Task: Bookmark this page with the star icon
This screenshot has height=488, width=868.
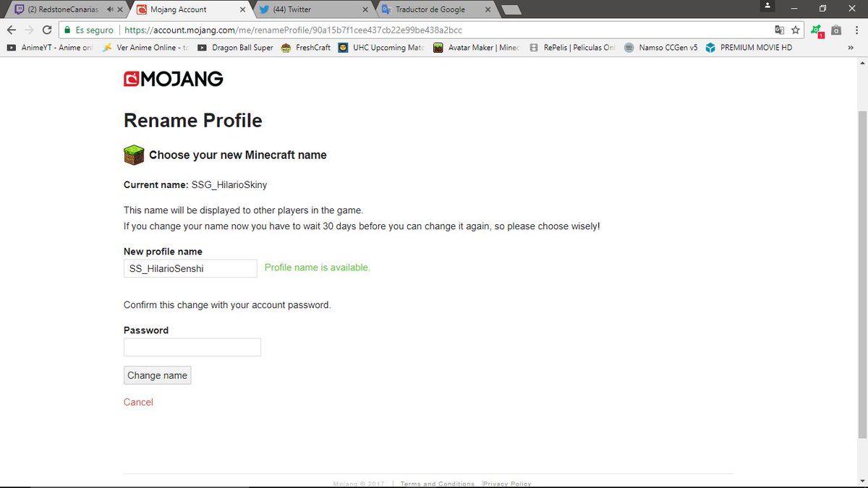Action: (796, 30)
